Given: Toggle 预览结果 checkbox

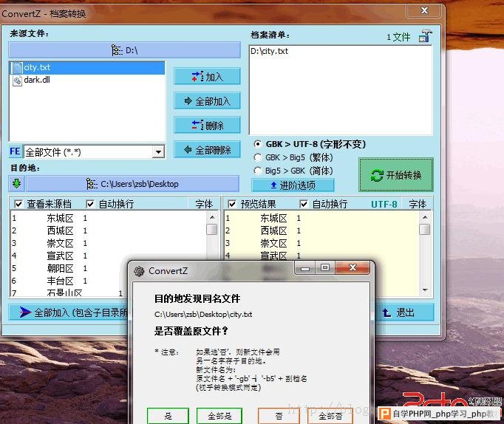Looking at the screenshot, I should pos(232,204).
